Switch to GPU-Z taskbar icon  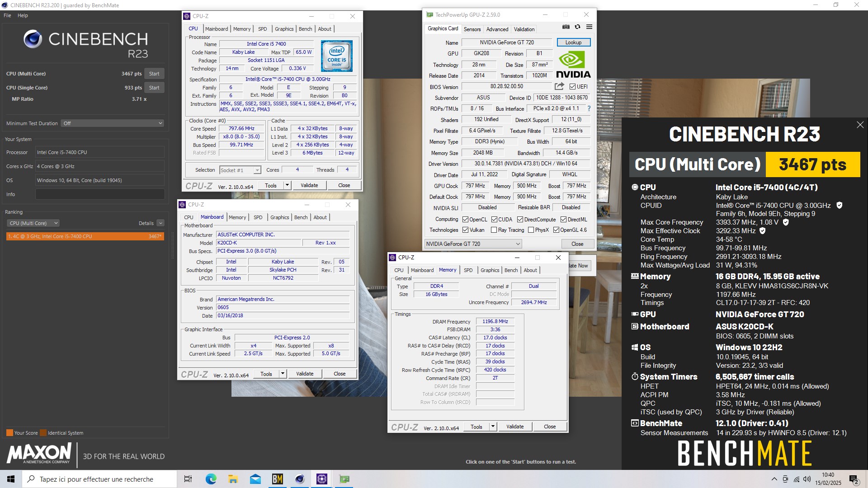click(x=344, y=479)
